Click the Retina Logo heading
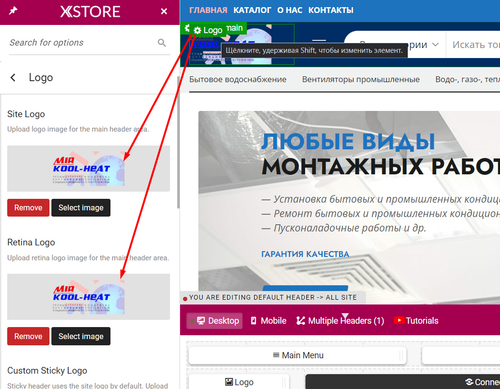Image resolution: width=500 pixels, height=389 pixels. (31, 242)
